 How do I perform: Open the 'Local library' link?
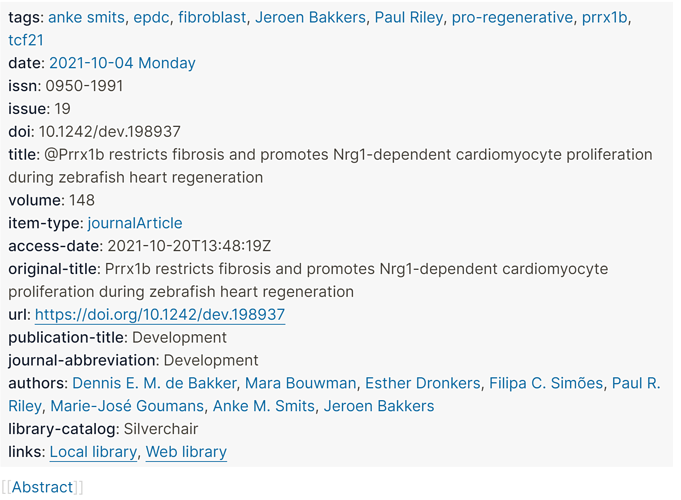93,452
